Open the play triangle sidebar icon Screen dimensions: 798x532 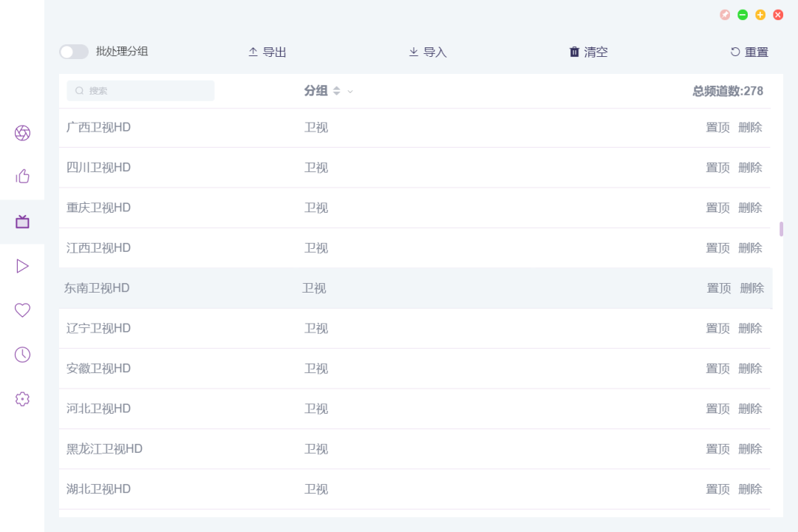[x=22, y=266]
